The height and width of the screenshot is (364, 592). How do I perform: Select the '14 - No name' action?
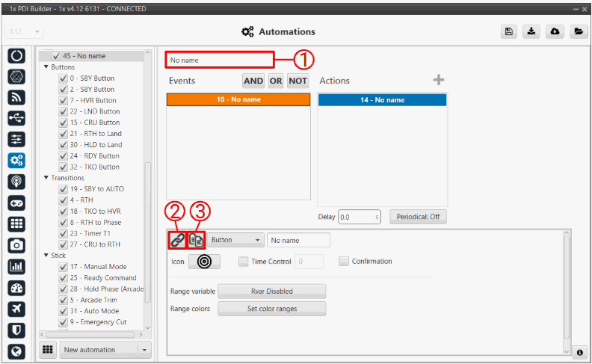click(382, 99)
